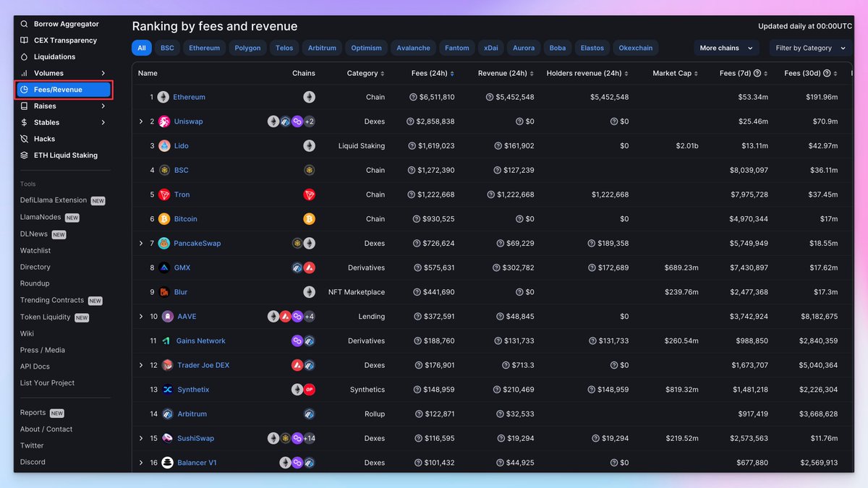Click the Tron red logo in Name column
This screenshot has height=488, width=868.
[164, 194]
